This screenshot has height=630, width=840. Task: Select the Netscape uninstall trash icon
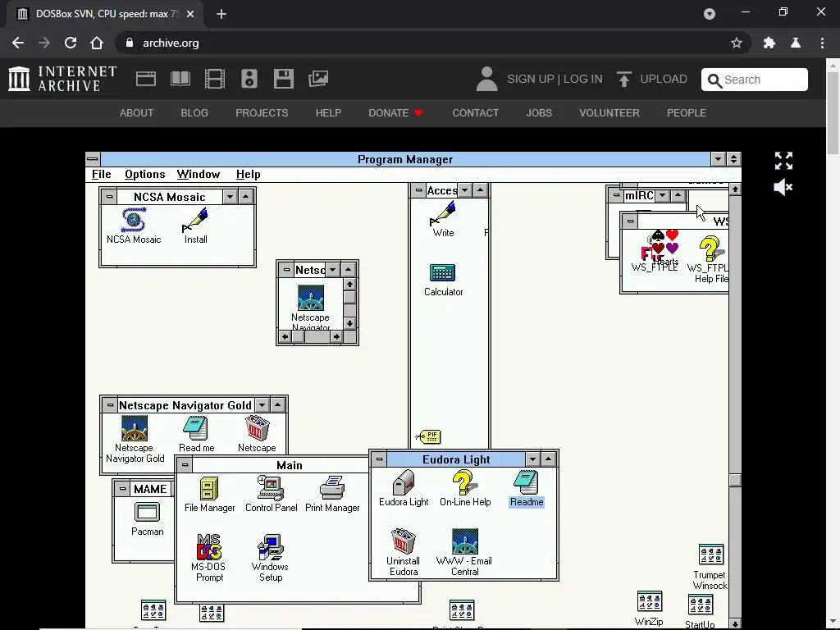click(257, 428)
